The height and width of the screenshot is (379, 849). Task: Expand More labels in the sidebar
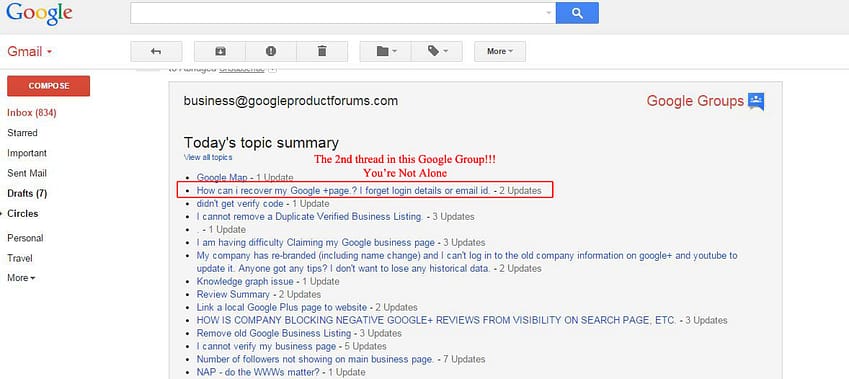pos(21,278)
